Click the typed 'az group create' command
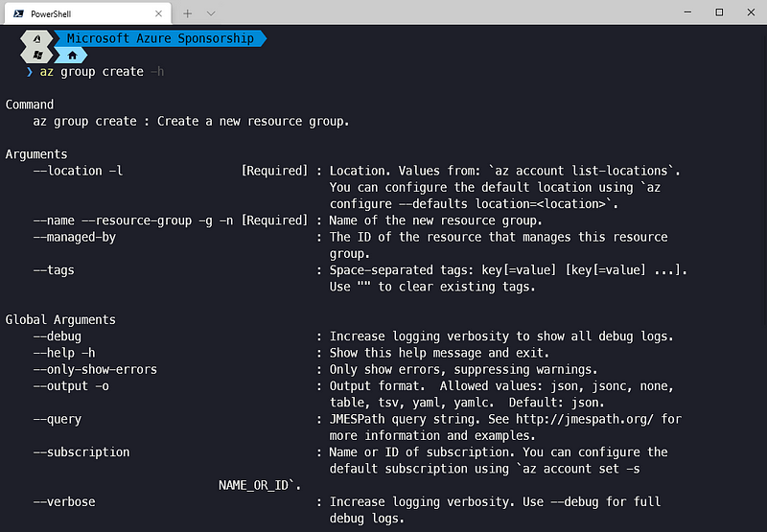The image size is (767, 532). tap(92, 72)
